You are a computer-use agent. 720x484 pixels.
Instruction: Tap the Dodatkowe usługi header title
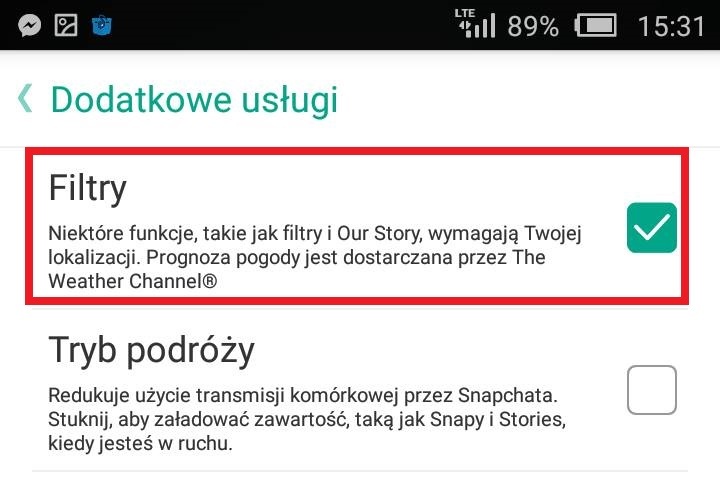point(194,100)
